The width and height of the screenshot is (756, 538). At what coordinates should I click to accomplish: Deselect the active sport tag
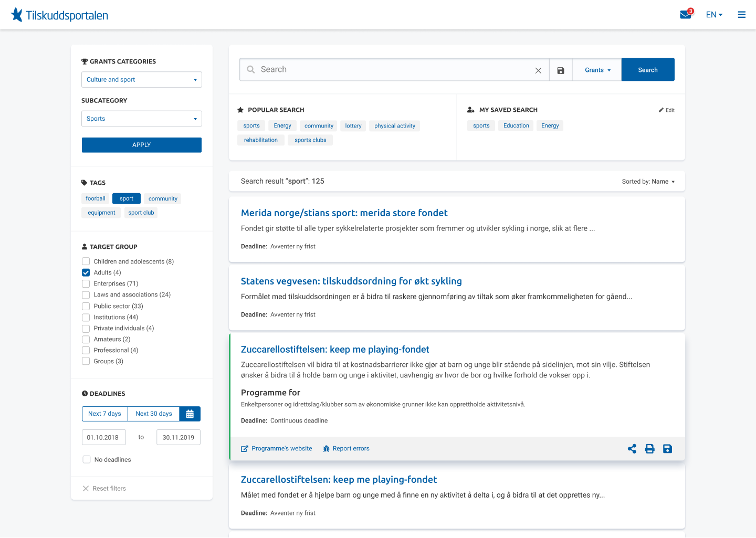(127, 198)
